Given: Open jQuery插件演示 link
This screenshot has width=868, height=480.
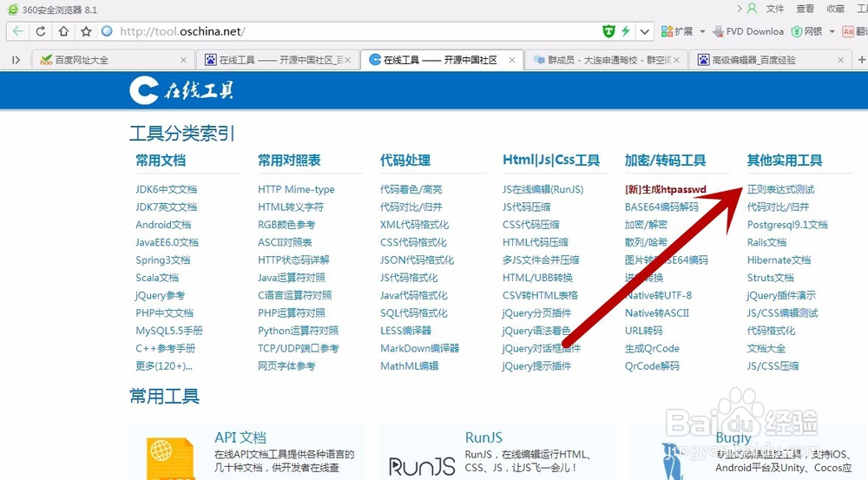Looking at the screenshot, I should tap(781, 296).
